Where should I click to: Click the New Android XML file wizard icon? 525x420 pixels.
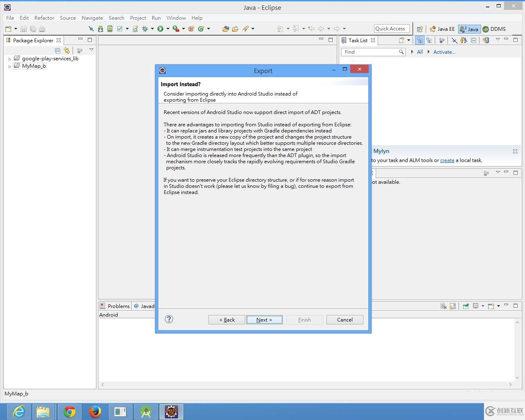[x=135, y=29]
